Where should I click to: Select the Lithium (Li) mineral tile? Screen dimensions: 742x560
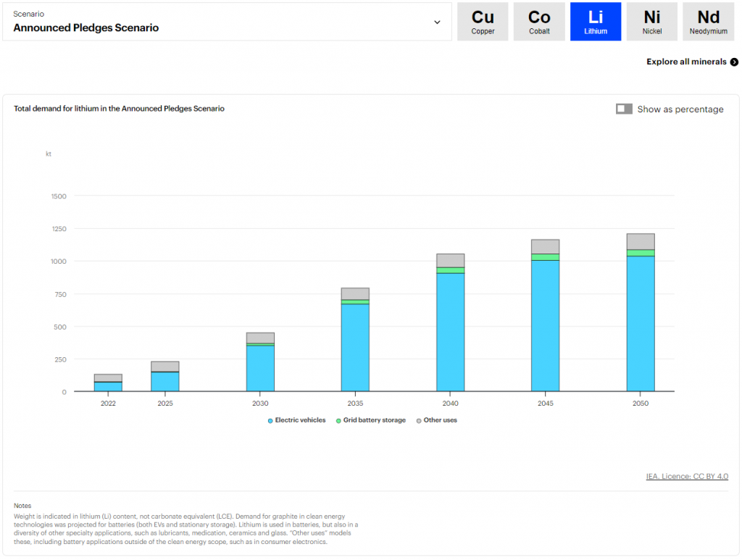(x=595, y=22)
